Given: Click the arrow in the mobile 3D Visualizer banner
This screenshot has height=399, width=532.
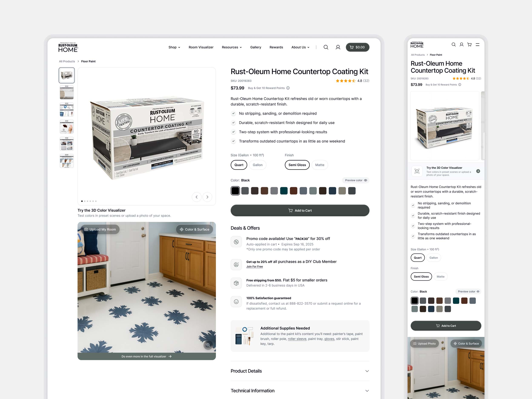Looking at the screenshot, I should pyautogui.click(x=478, y=171).
